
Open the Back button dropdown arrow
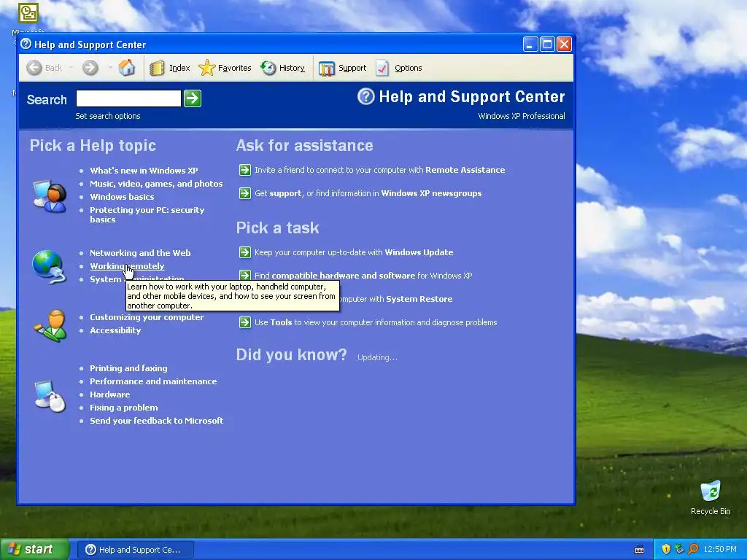point(71,68)
